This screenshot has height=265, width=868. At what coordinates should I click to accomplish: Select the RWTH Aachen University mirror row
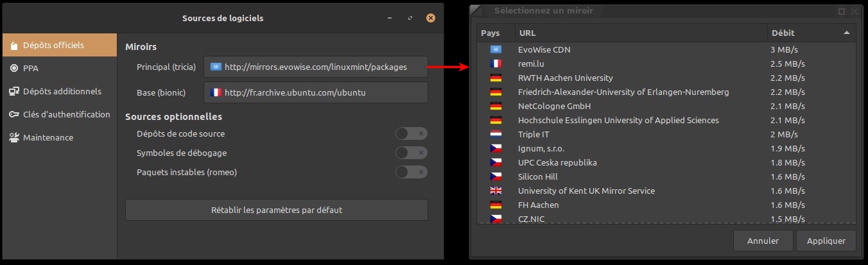click(x=642, y=78)
